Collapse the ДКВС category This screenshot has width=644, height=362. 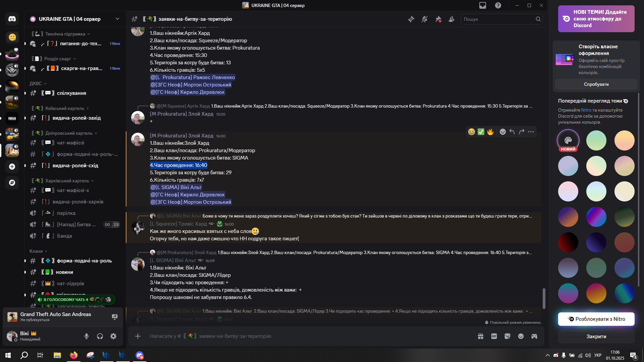38,83
